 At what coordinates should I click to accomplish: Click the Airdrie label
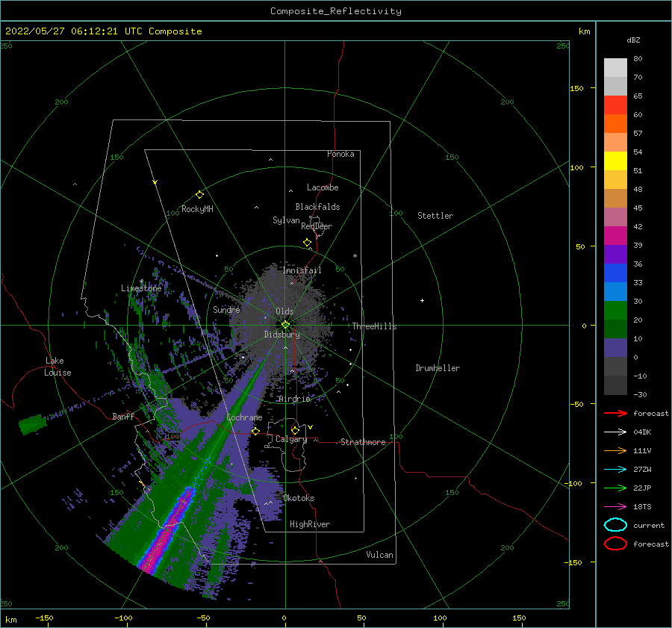click(294, 399)
